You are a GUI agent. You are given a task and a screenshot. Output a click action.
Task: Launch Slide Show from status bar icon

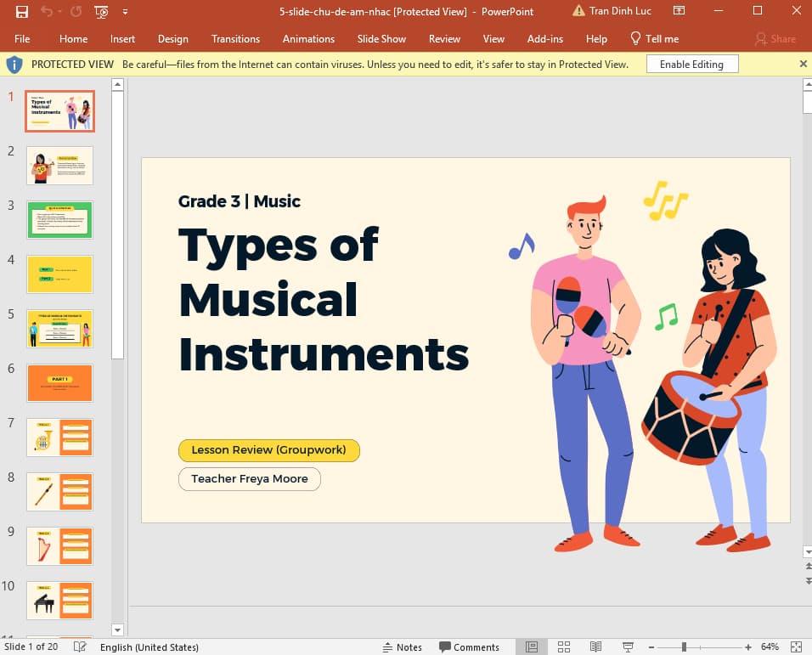628,647
